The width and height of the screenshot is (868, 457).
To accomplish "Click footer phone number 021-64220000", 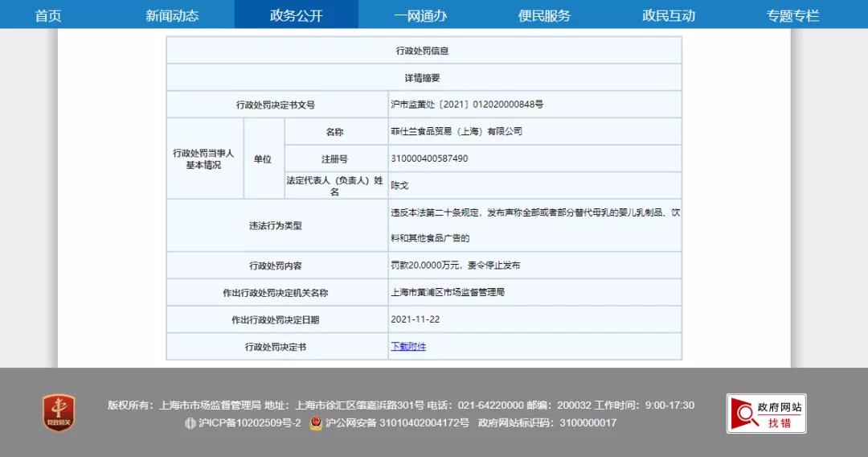I will [x=490, y=406].
